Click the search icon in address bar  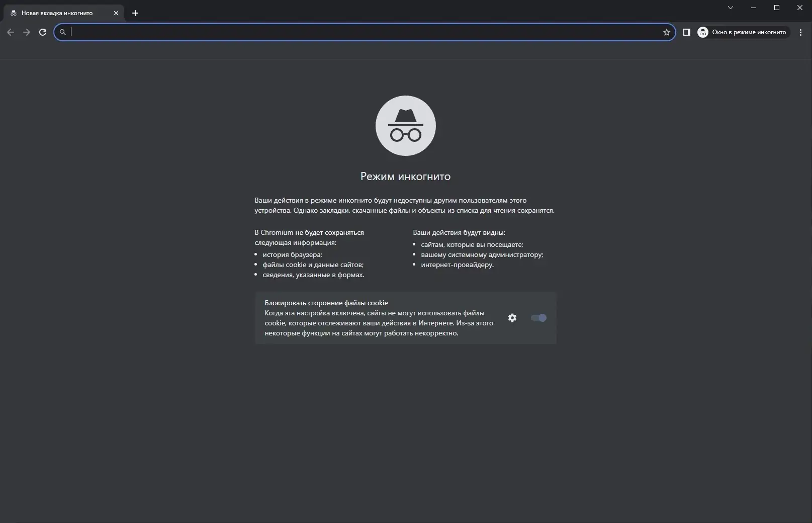pos(63,32)
